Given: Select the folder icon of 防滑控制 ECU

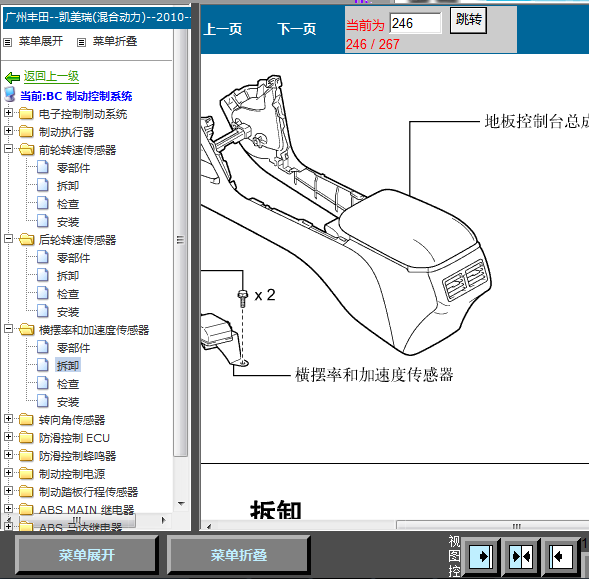Looking at the screenshot, I should click(26, 437).
